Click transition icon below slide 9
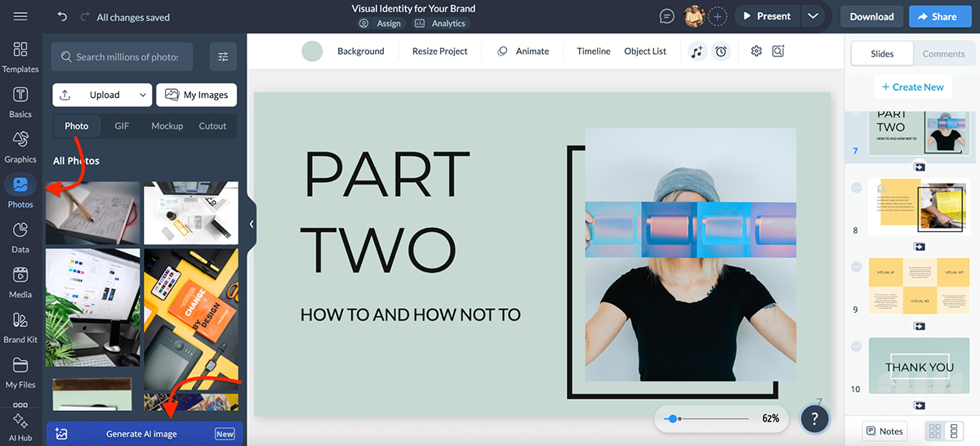 click(919, 326)
